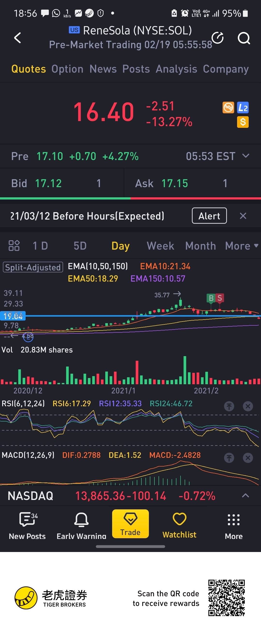
Task: Tap the QR code image
Action: (x=227, y=598)
